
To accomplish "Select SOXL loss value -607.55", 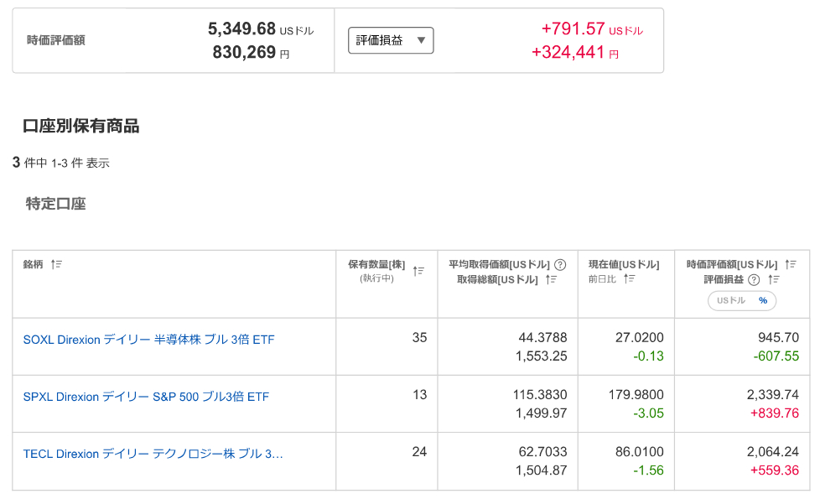I will [x=776, y=356].
